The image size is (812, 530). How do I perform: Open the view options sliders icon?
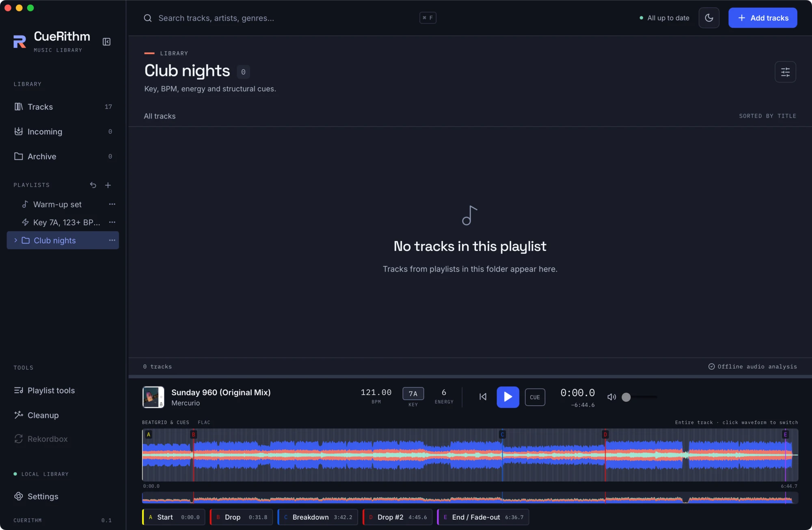point(785,72)
